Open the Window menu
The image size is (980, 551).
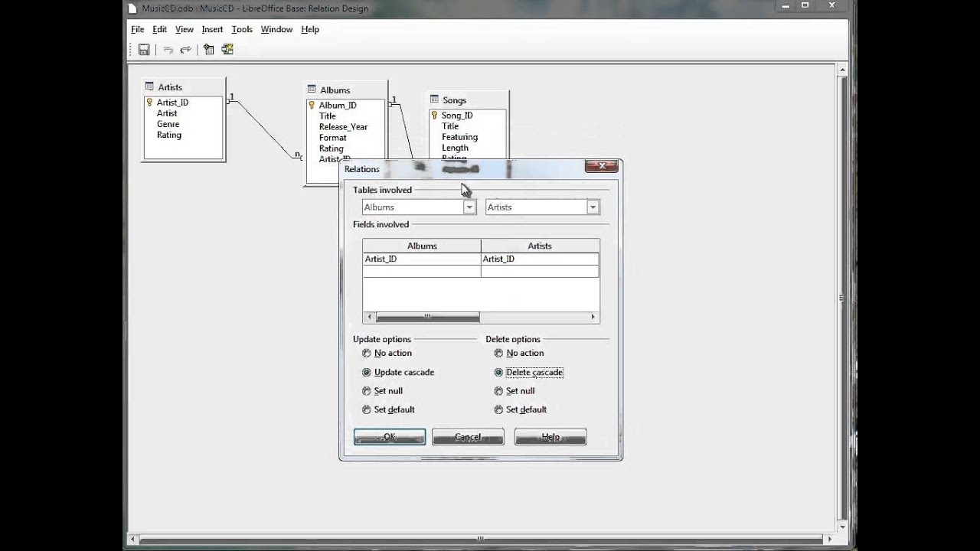(x=276, y=29)
